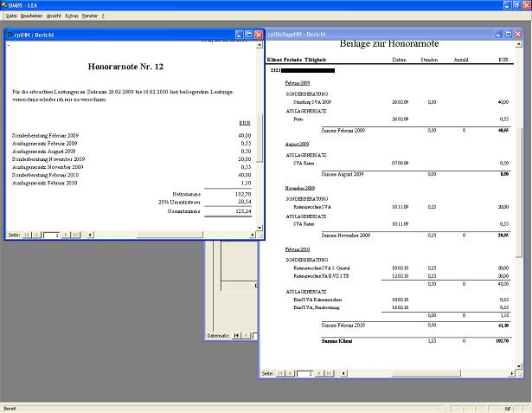Go to previous record in Datensatz navigator
The height and width of the screenshot is (413, 532).
click(x=247, y=336)
